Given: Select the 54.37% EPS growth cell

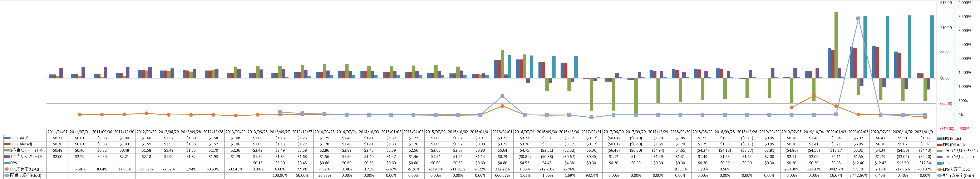Looking at the screenshot, I should (147, 169).
